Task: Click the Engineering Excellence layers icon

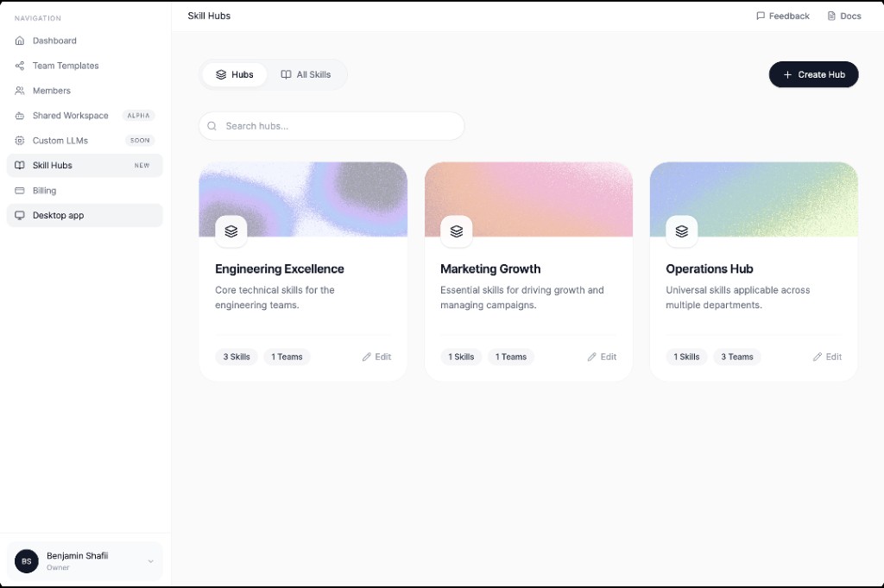Action: tap(231, 231)
